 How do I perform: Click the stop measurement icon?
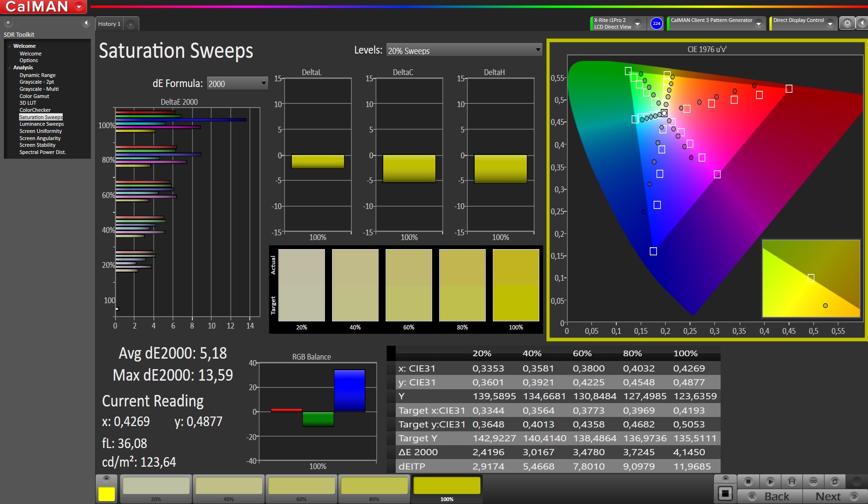click(748, 482)
